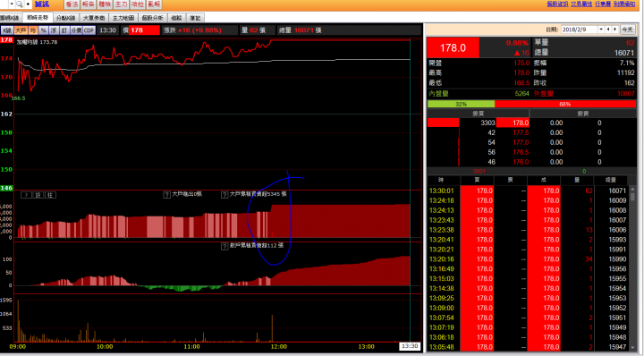
Task: Open the 看法 toolbar button
Action: click(x=72, y=4)
